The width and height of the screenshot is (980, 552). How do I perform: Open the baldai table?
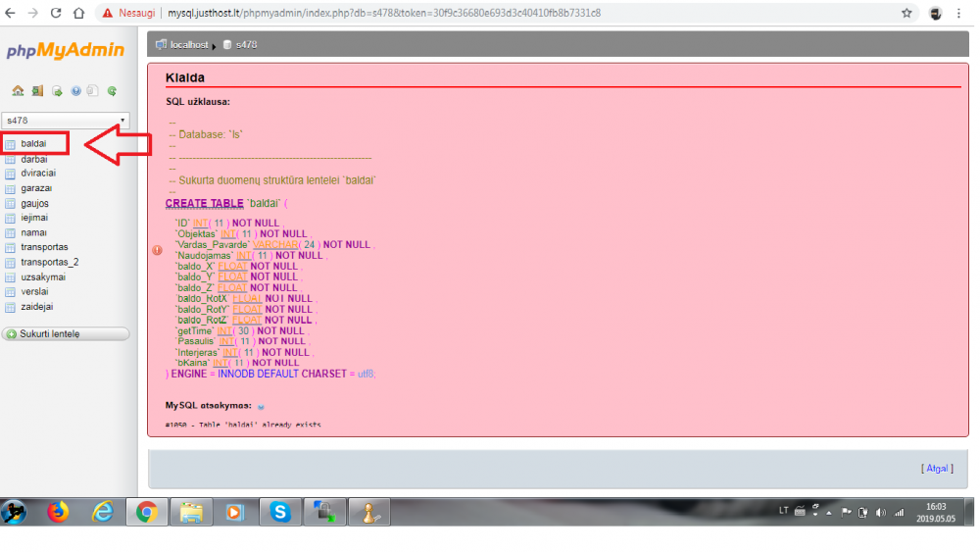coord(33,144)
